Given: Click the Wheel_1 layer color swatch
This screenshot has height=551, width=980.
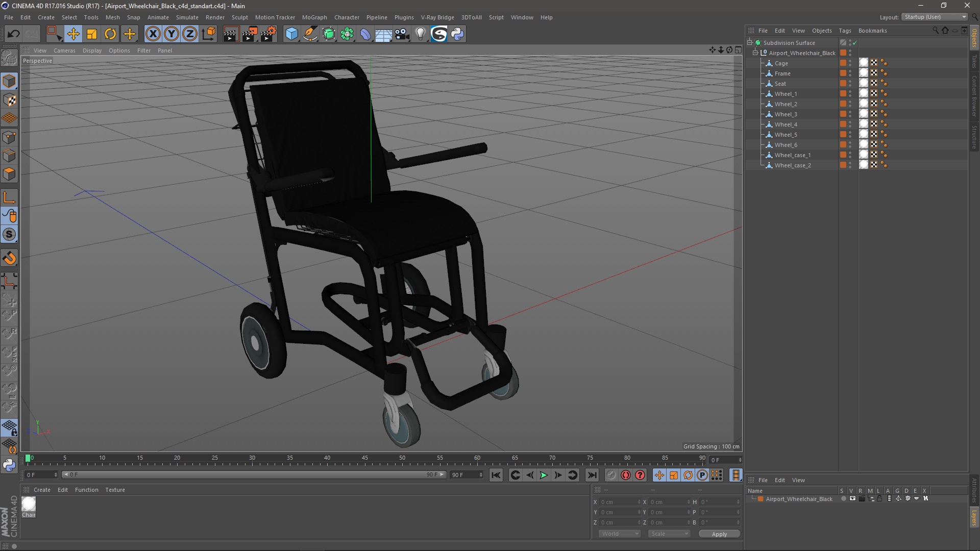Looking at the screenshot, I should (843, 94).
